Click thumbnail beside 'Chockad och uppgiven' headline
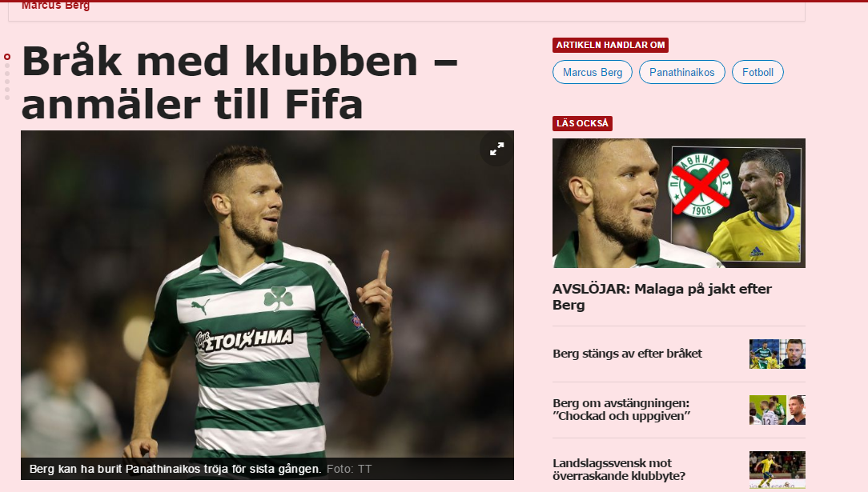 pos(778,410)
